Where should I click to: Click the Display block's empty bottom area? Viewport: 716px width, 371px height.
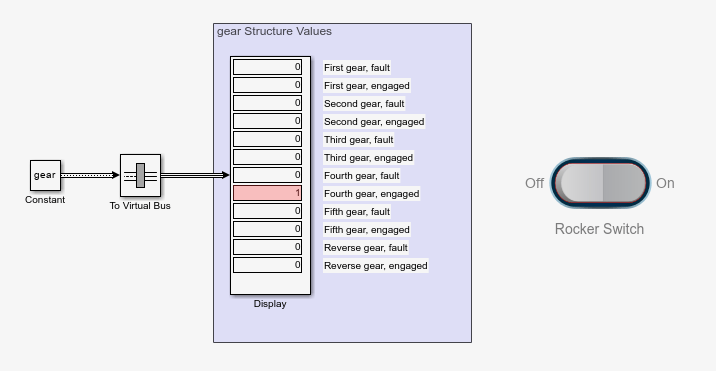270,284
